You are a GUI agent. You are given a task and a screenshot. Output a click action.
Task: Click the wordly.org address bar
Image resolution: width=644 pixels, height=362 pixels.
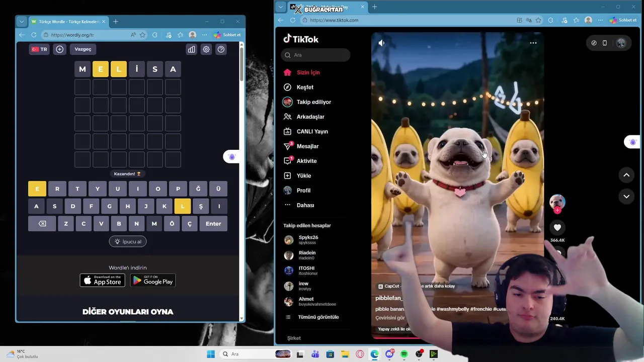point(88,35)
